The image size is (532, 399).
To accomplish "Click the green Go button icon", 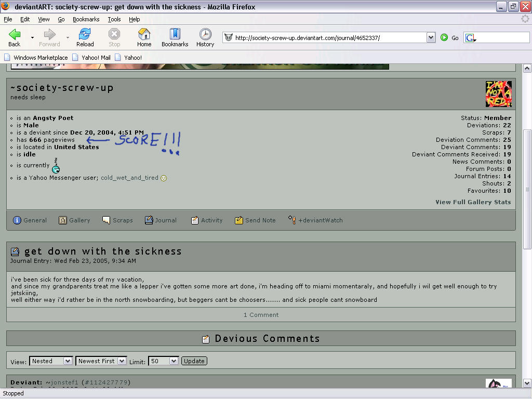I will click(x=444, y=37).
